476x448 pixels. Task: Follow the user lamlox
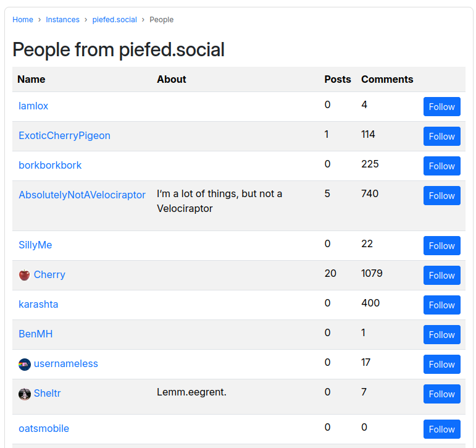tap(441, 107)
